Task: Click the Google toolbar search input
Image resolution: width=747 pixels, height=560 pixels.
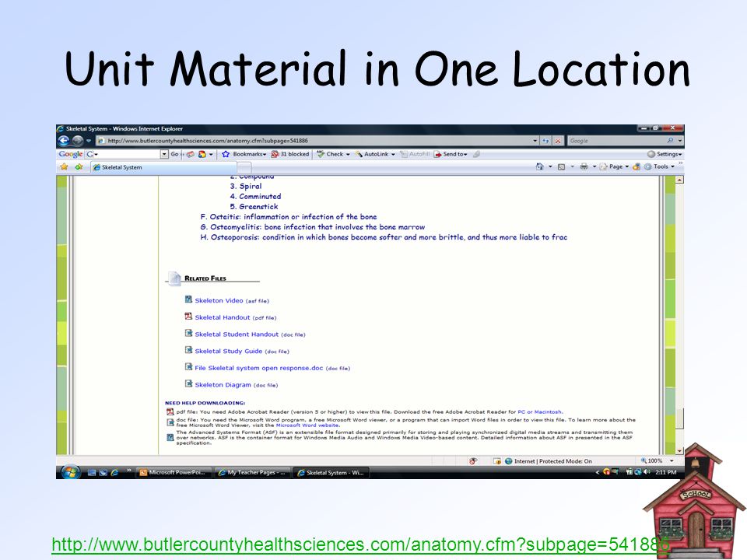Action: pos(128,154)
